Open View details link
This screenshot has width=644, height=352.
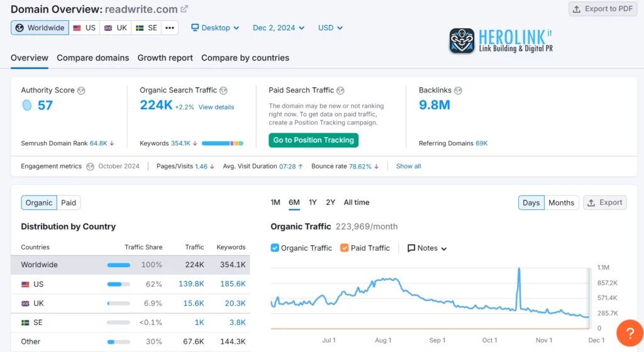tap(216, 107)
